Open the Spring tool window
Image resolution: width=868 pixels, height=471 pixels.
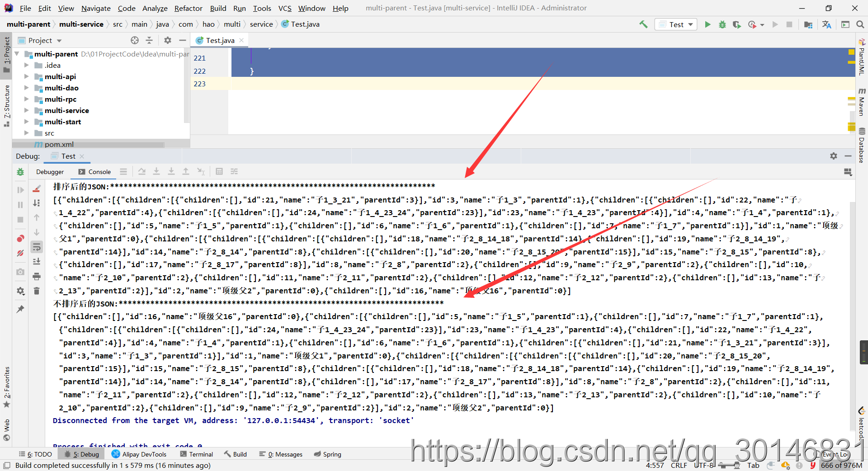pos(328,454)
